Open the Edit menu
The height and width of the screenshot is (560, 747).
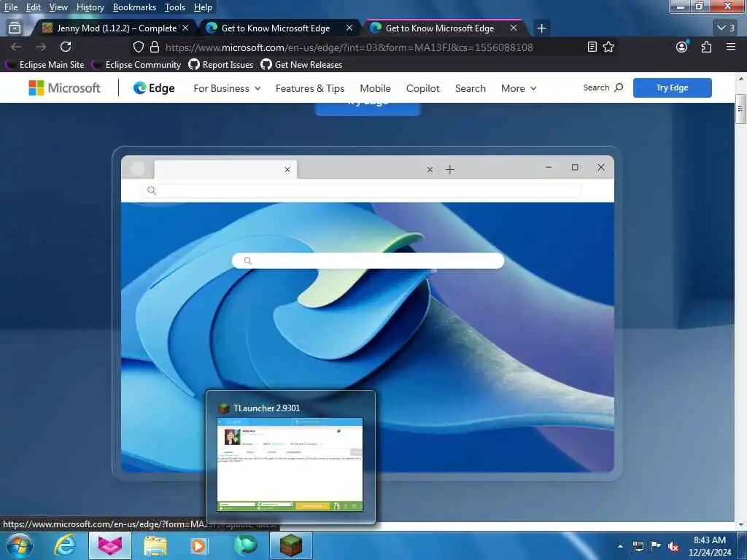point(33,7)
